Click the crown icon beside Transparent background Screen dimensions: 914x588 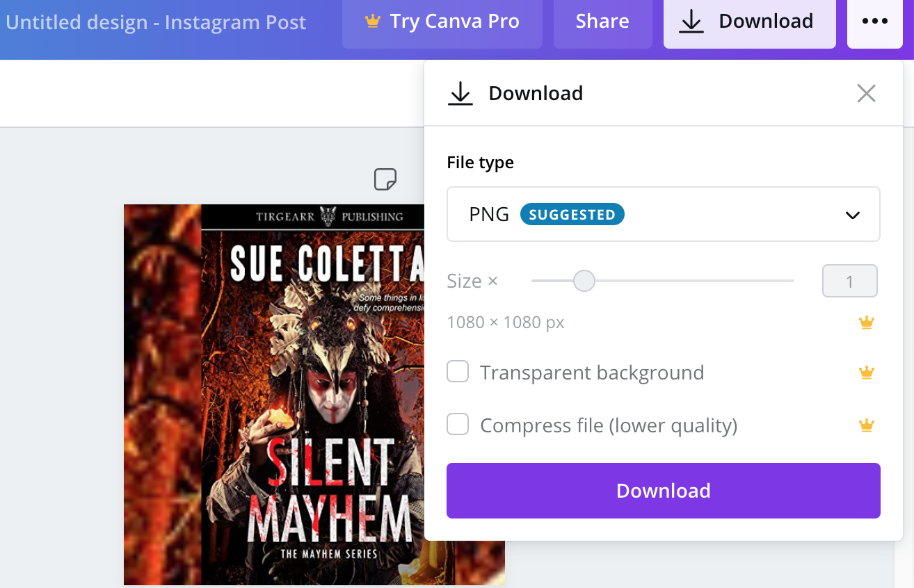(x=866, y=372)
